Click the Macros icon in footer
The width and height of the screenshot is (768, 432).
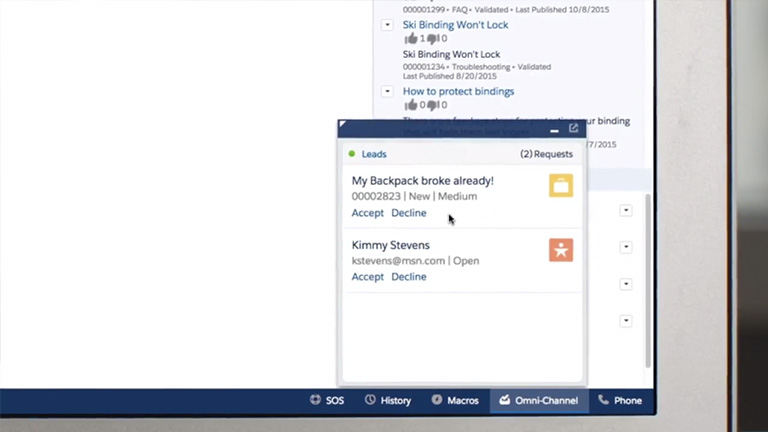(436, 400)
